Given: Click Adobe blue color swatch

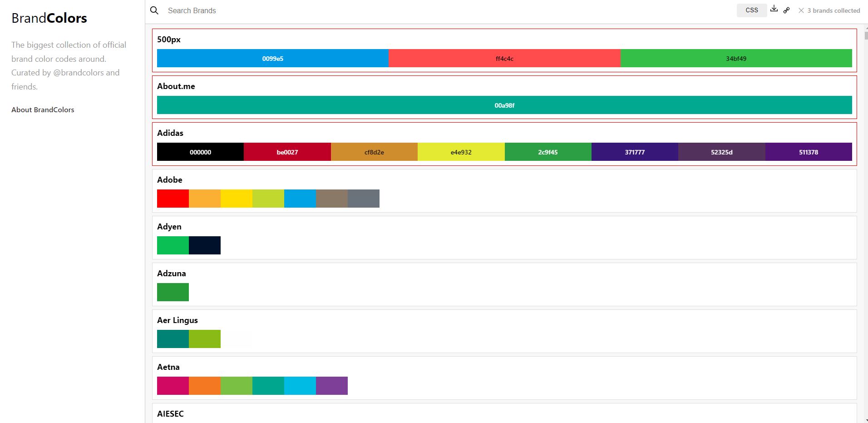Looking at the screenshot, I should click(300, 199).
